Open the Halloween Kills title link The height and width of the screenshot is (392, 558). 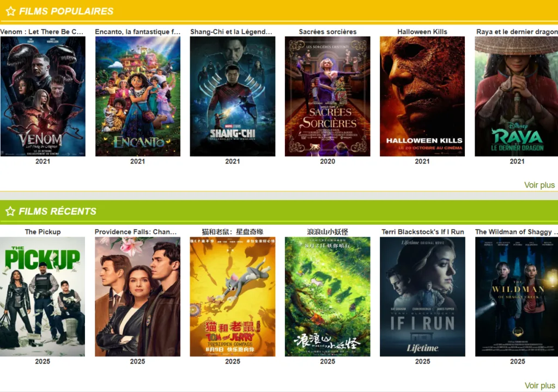click(422, 32)
